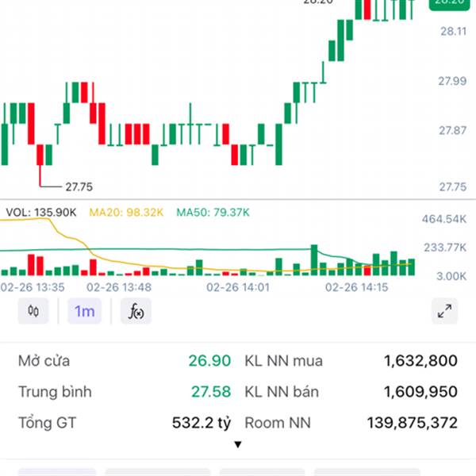Click the Tổng GT label
This screenshot has height=476, width=476.
48,423
